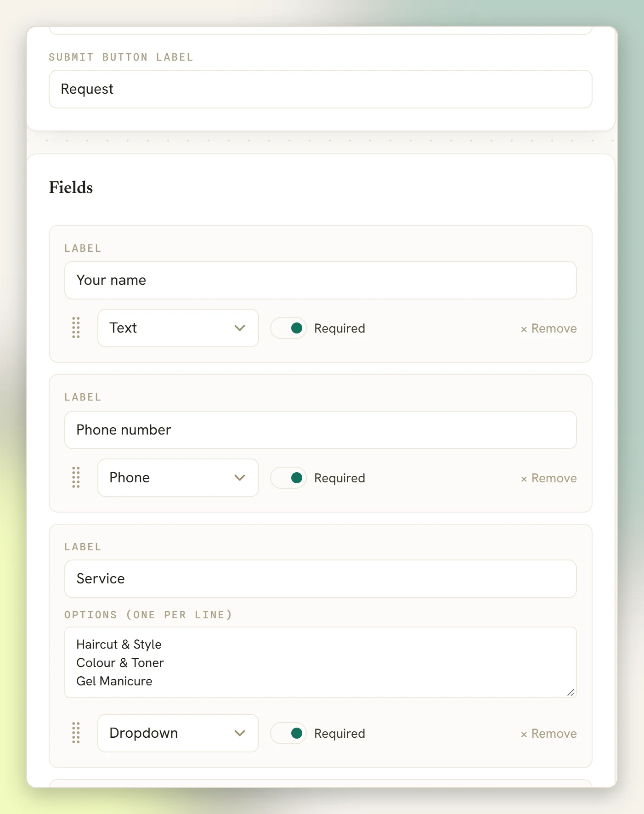This screenshot has width=644, height=814.
Task: Click the Colour & Toner option line
Action: [x=120, y=663]
